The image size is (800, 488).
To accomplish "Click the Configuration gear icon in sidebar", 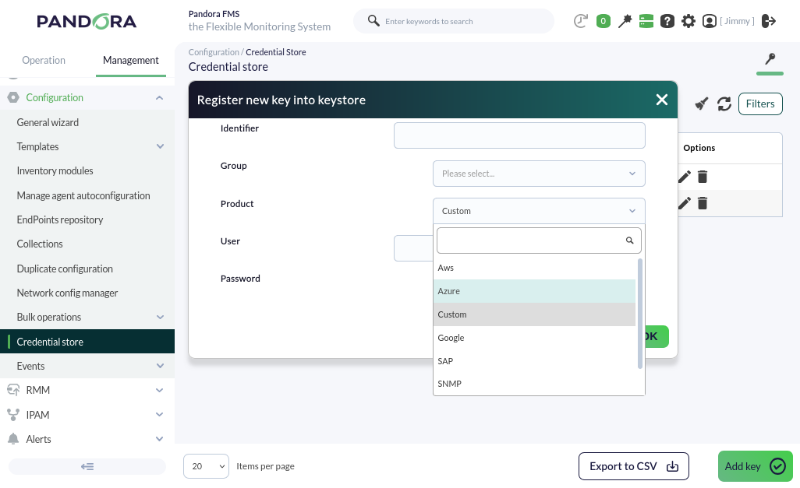I will click(x=13, y=97).
